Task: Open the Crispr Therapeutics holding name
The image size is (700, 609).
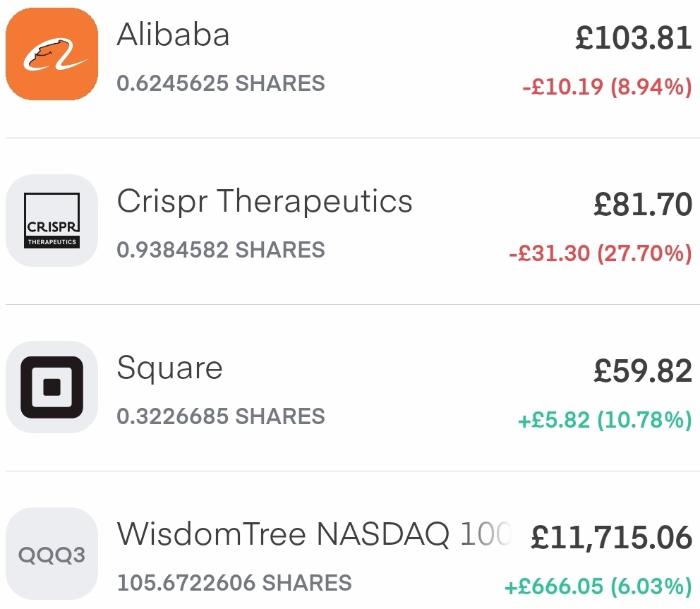Action: tap(265, 201)
